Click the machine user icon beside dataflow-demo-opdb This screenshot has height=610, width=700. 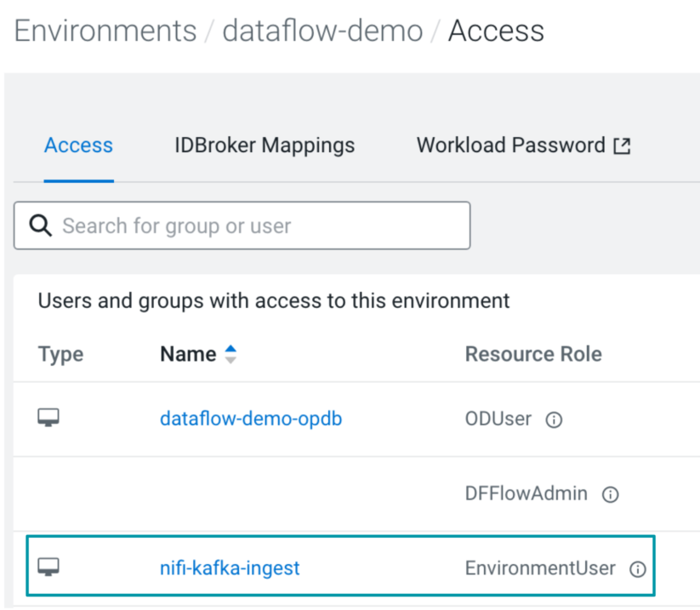pyautogui.click(x=48, y=418)
